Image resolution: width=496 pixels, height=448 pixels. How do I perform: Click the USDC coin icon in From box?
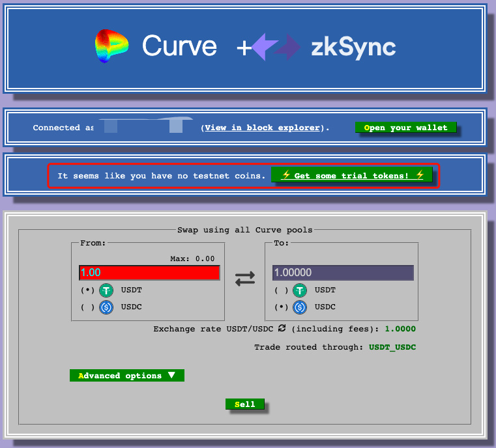106,307
